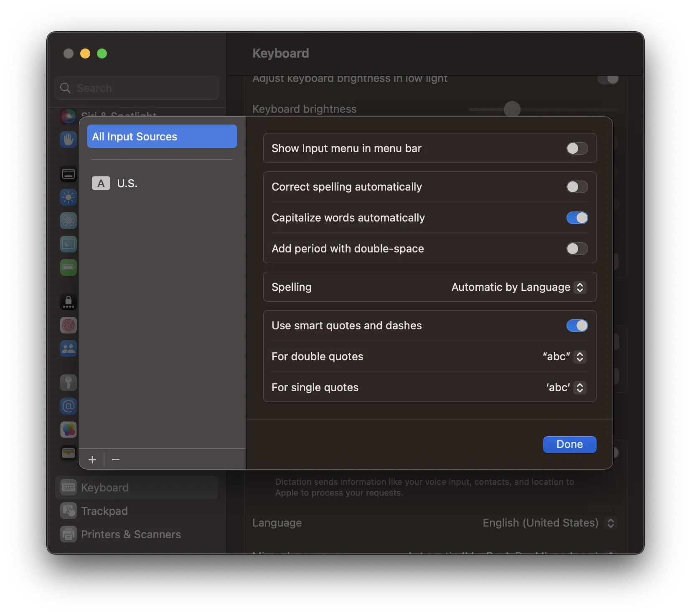
Task: Adjust the Keyboard brightness slider knob
Action: point(512,109)
